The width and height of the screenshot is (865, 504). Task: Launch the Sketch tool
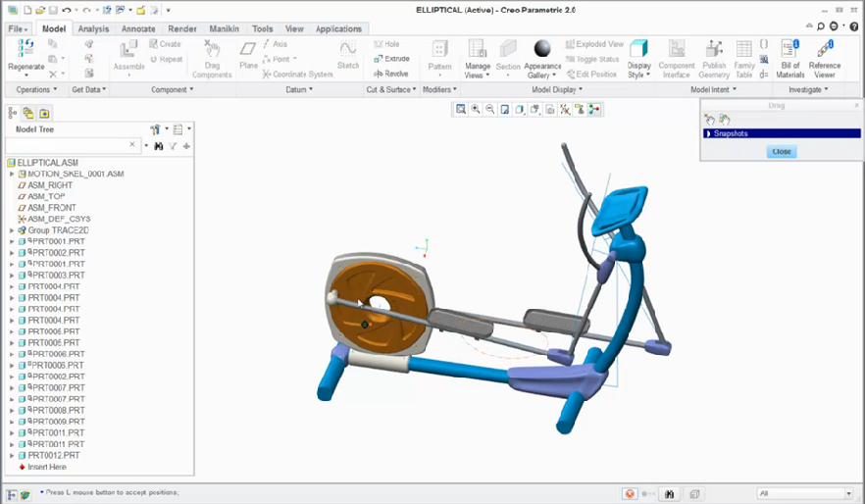[348, 55]
